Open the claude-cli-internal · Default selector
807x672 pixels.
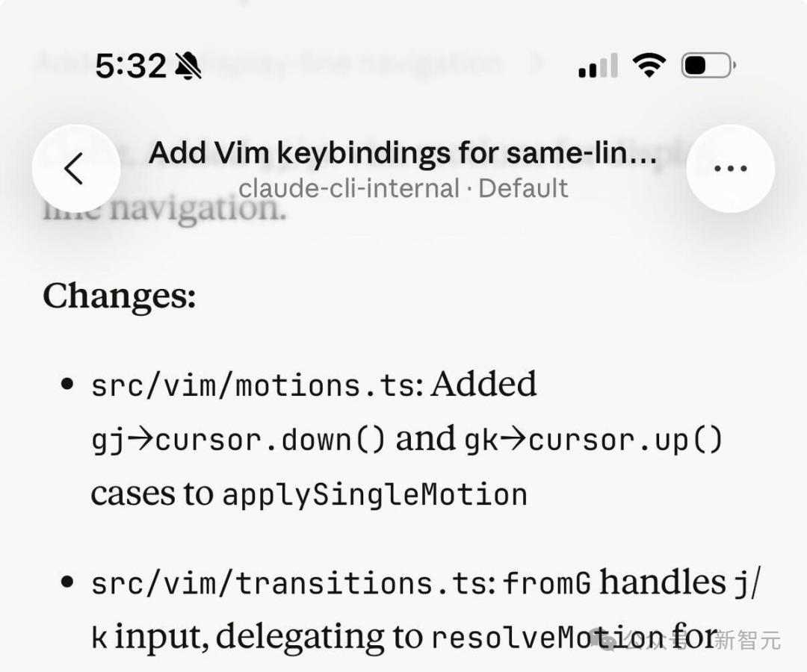(403, 188)
